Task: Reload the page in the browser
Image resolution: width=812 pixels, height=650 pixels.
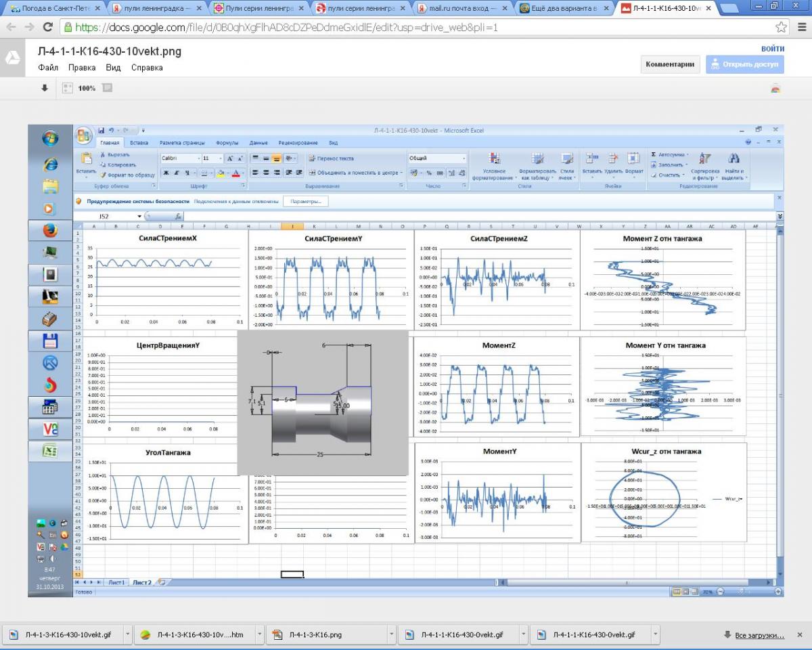Action: pos(47,28)
